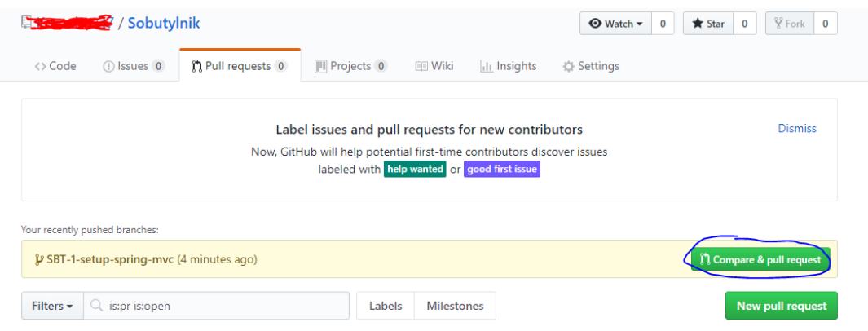The image size is (868, 331).
Task: Star this repository
Action: click(708, 24)
